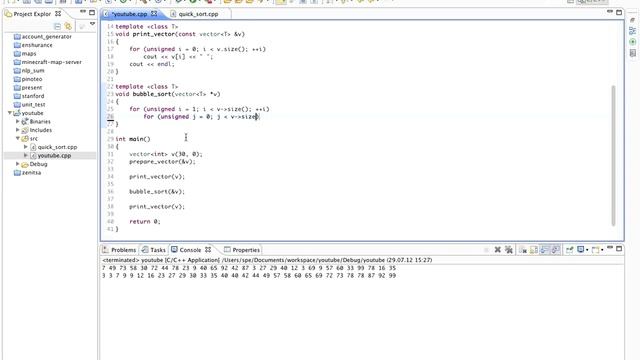
Task: Remove all terminated launches in Console
Action: tap(509, 250)
